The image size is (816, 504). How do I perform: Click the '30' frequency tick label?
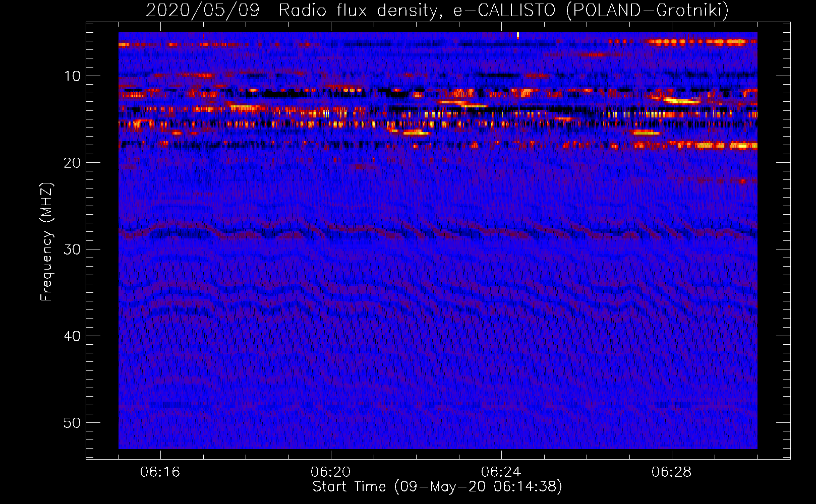pos(73,249)
